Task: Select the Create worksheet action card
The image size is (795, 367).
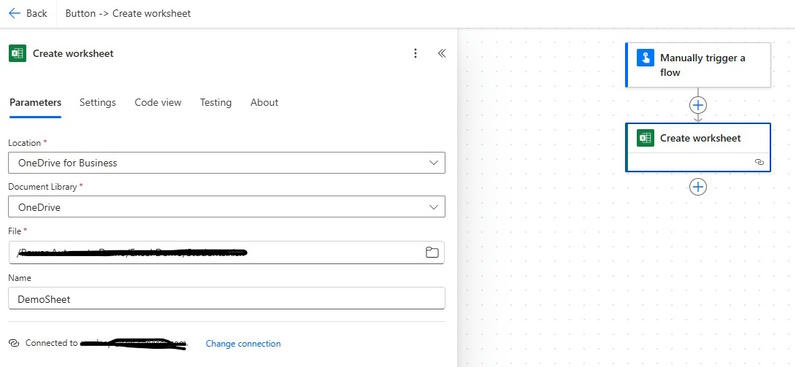Action: (698, 148)
